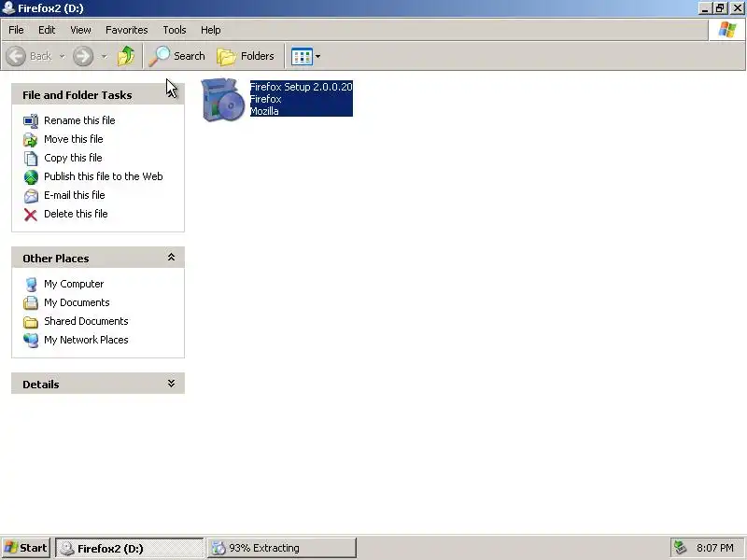The width and height of the screenshot is (747, 560).
Task: Click the Move this file icon
Action: (x=31, y=139)
